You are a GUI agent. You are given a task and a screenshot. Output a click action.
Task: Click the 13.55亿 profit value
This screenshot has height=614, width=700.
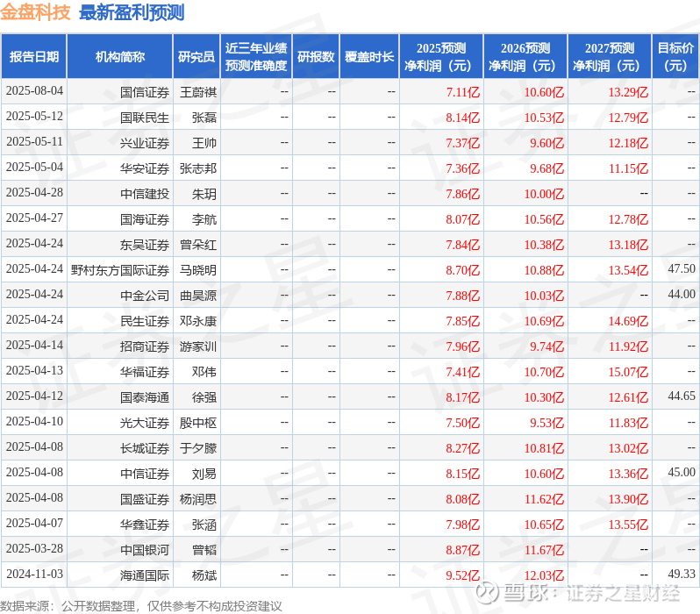point(629,525)
